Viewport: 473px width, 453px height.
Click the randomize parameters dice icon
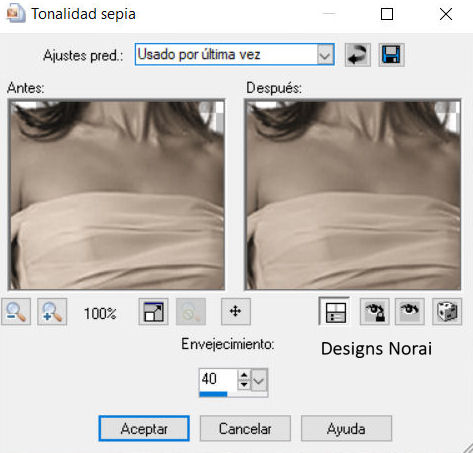(x=447, y=311)
